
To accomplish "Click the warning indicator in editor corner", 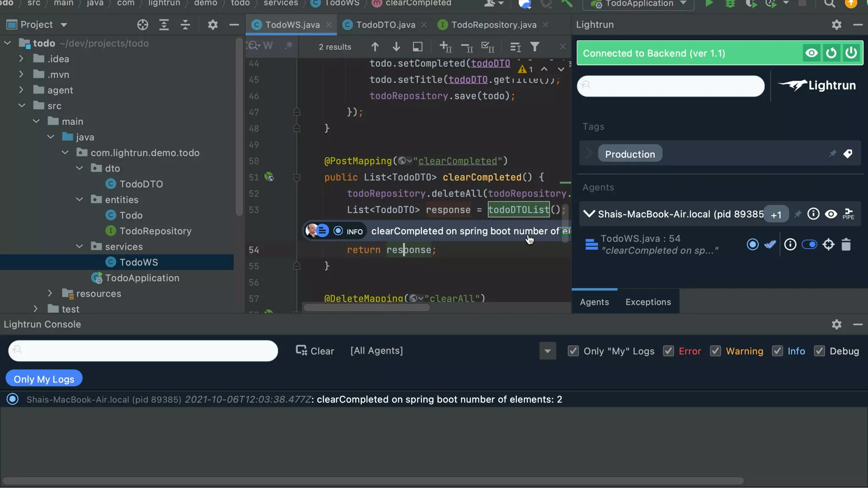I will (x=526, y=69).
